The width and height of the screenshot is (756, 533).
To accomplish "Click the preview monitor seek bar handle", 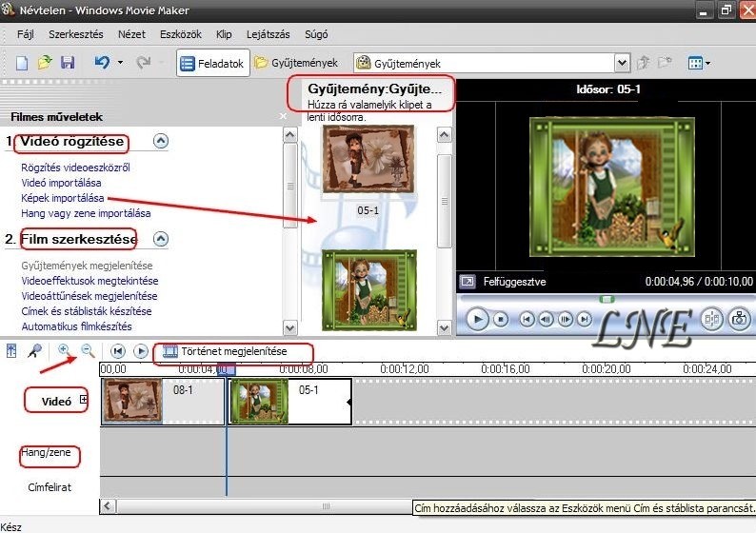I will (607, 299).
